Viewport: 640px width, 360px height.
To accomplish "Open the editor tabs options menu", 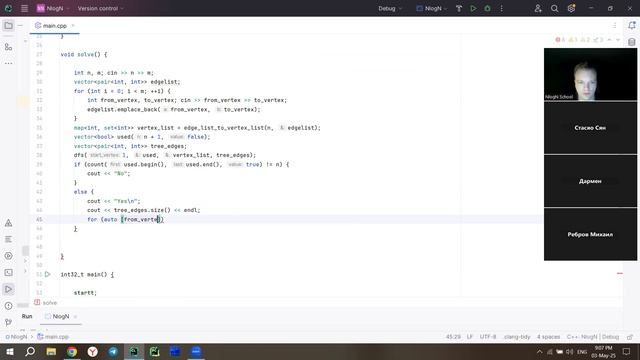I will click(x=614, y=25).
